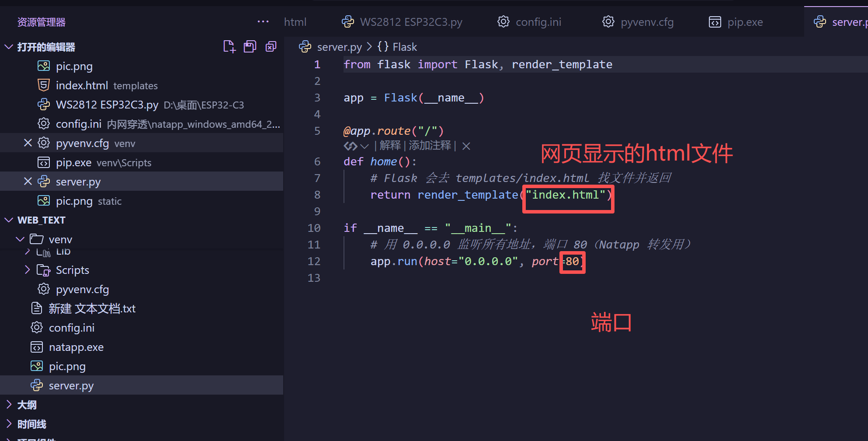Switch to the pyvenv.cfg editor tab
Viewport: 868px width, 441px height.
pos(638,22)
